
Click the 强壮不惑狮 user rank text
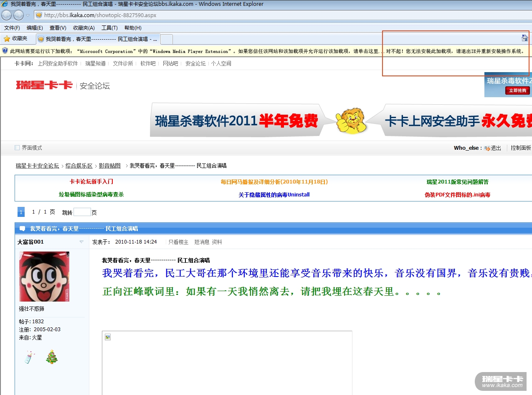point(31,309)
